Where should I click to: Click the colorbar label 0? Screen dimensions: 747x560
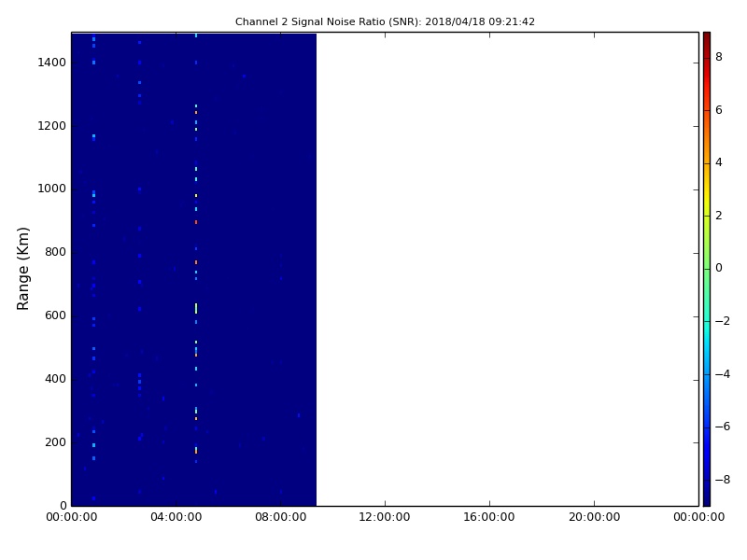point(719,268)
